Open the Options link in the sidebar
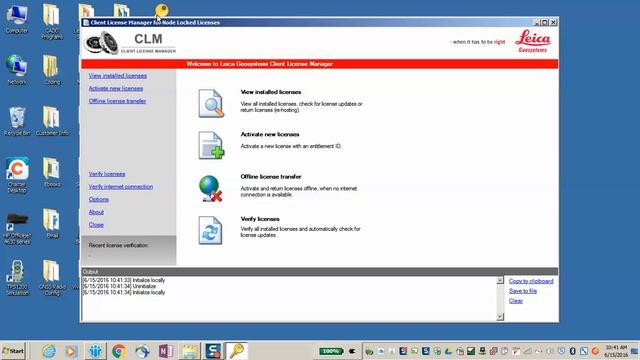The width and height of the screenshot is (640, 360). tap(99, 199)
